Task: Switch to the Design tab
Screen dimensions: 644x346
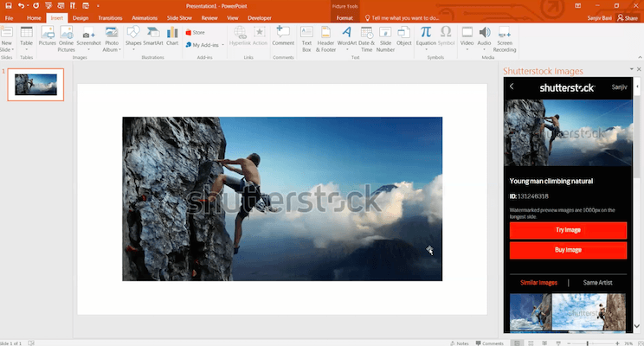Action: [x=80, y=18]
